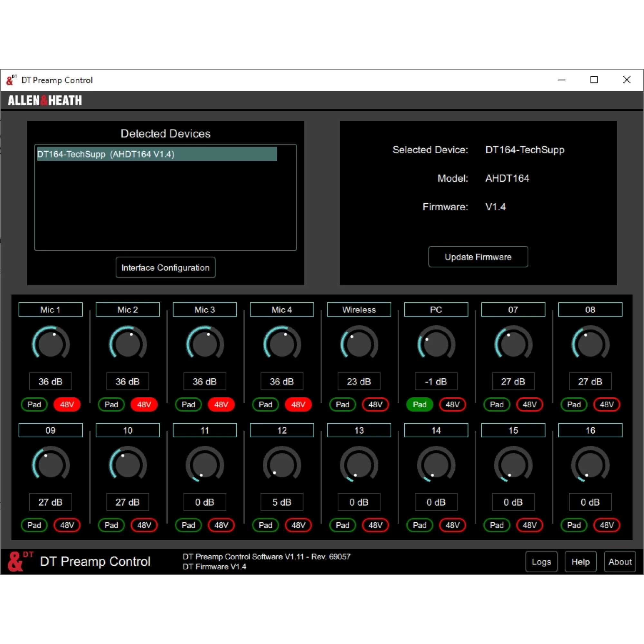Disable 48V phantom power on Mic 4
644x644 pixels.
(x=298, y=404)
